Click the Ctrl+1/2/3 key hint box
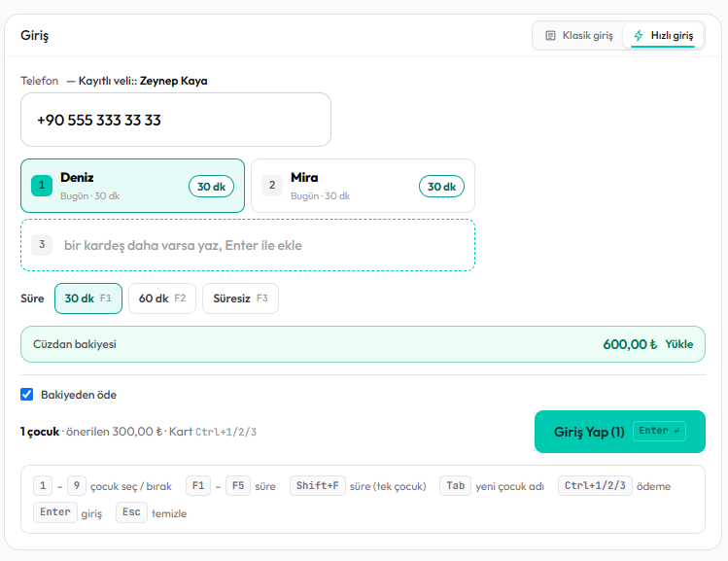The width and height of the screenshot is (728, 561). coord(595,486)
